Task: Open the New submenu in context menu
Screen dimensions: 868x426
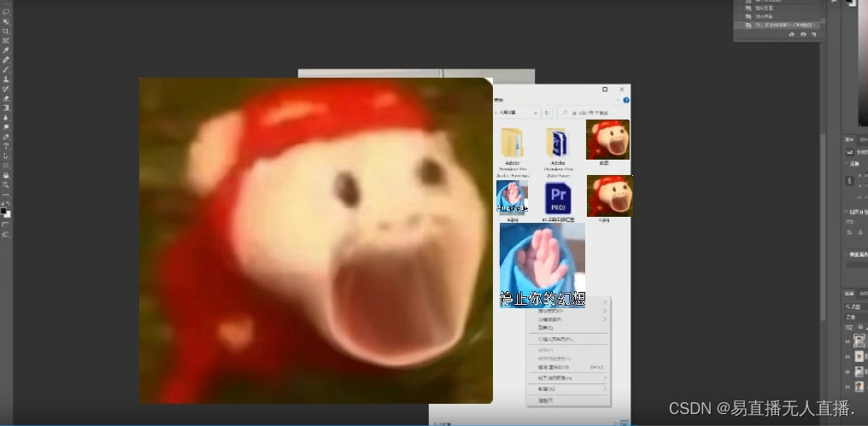Action: coord(567,389)
